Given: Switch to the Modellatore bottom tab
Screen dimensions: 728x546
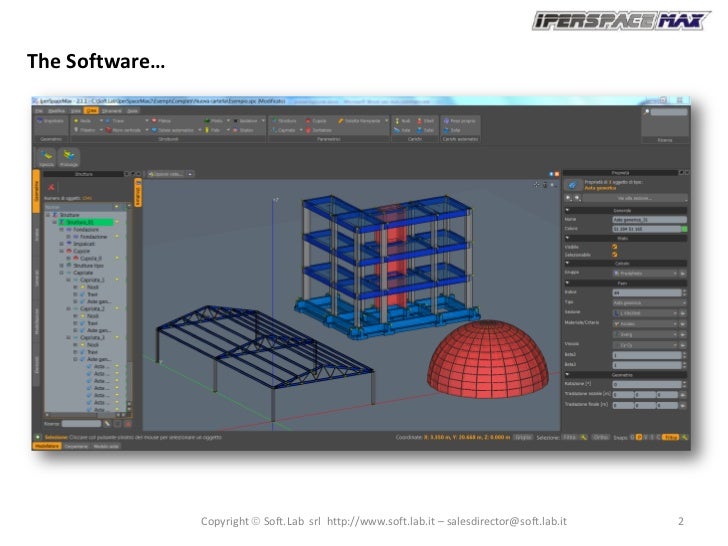Looking at the screenshot, I should (x=47, y=446).
